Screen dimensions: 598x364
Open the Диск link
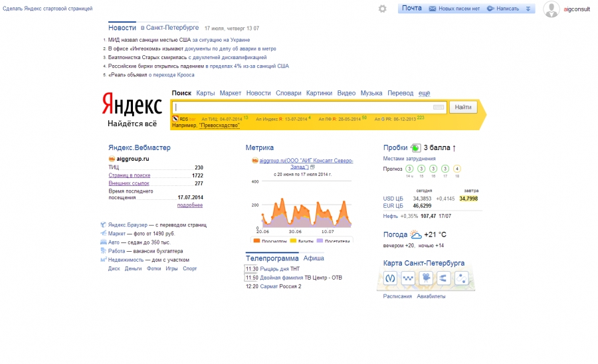pyautogui.click(x=114, y=269)
